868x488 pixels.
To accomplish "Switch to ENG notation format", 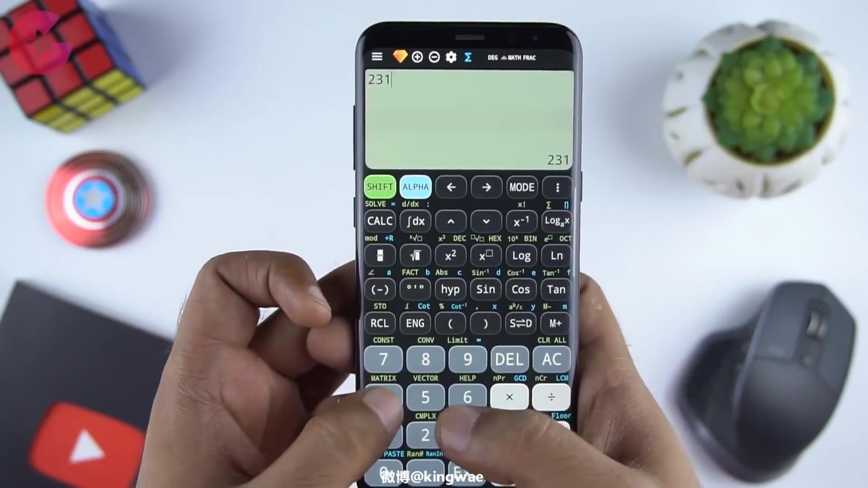I will coord(415,322).
